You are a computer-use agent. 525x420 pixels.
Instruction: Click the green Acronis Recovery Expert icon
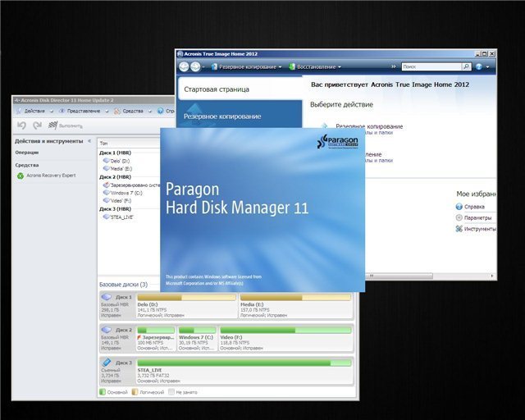pyautogui.click(x=20, y=175)
